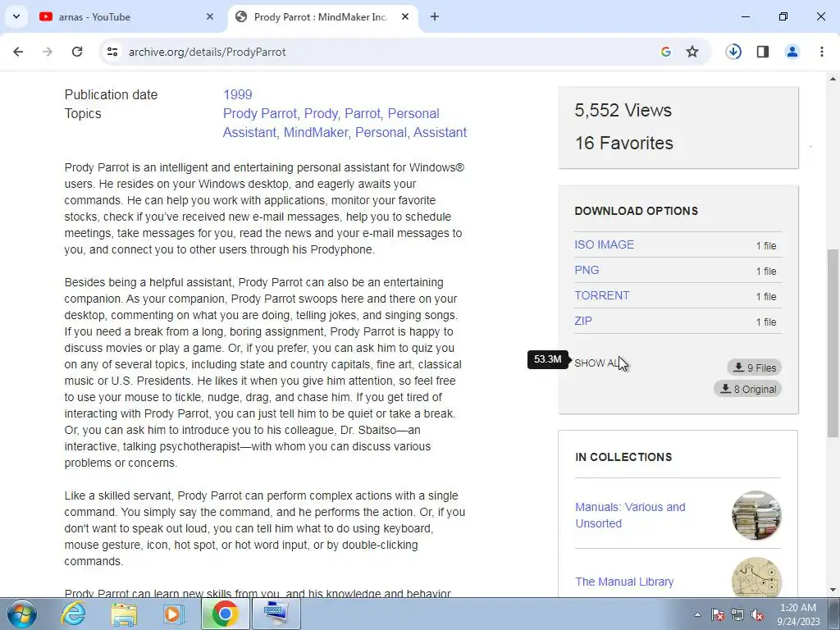Click the Manuals collection book stack thumbnail
This screenshot has width=840, height=630.
point(756,515)
